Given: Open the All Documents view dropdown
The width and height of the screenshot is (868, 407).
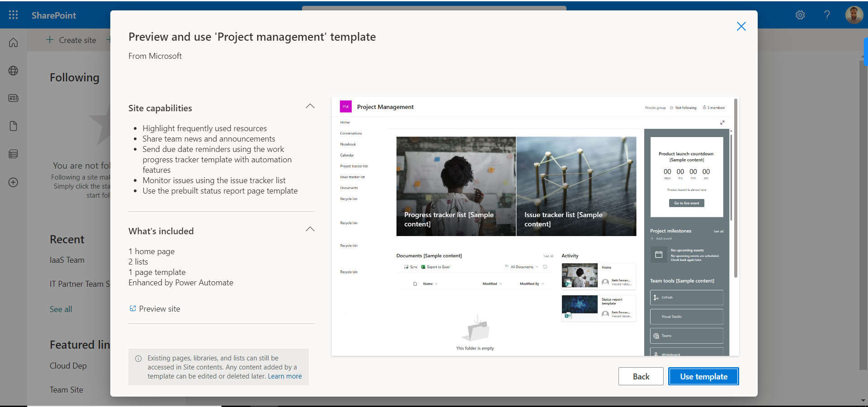Looking at the screenshot, I should coord(522,267).
